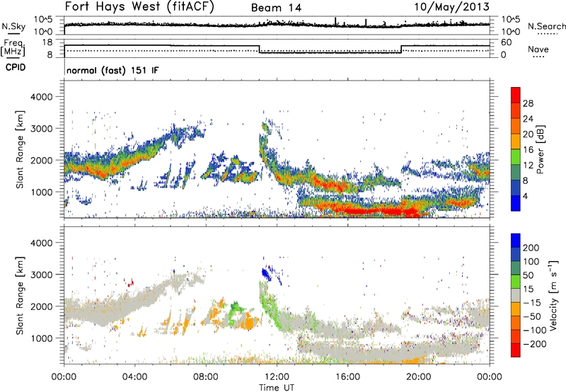The height and width of the screenshot is (392, 566).
Task: Click the 'Power [dB]' colorbar label
Action: 540,149
